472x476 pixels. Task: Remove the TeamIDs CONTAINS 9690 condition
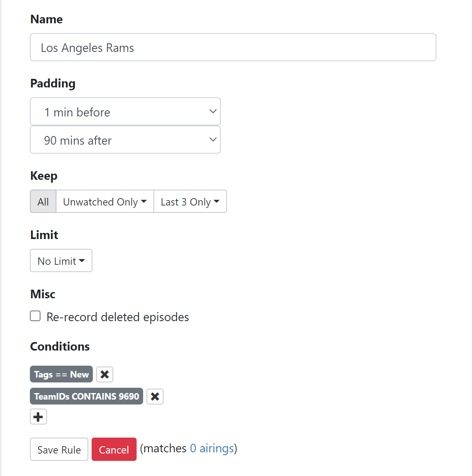coord(155,396)
